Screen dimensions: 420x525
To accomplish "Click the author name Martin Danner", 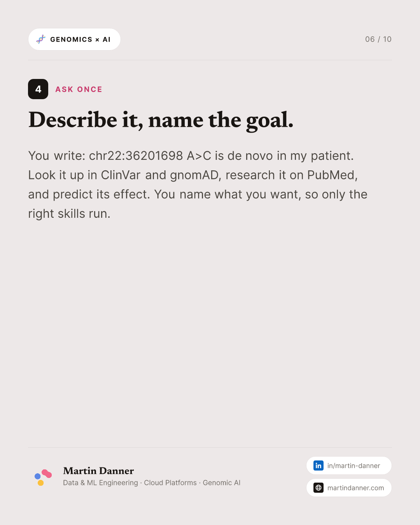I will (98, 471).
